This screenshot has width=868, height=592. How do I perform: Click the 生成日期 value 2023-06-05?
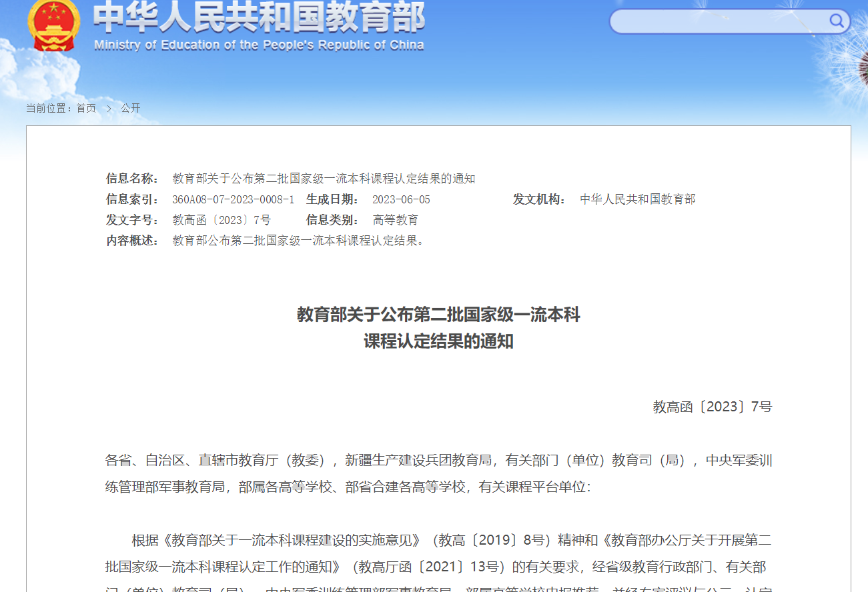[401, 199]
